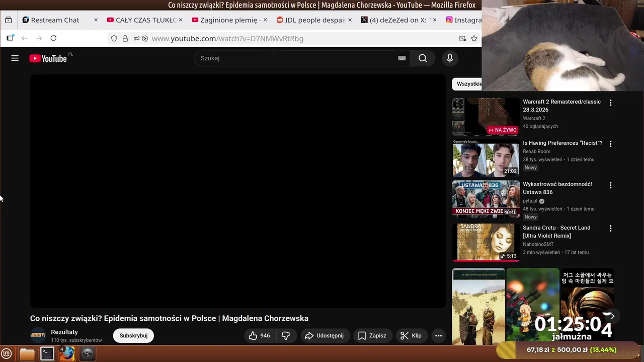Open Warcraft 2 Remastered/classic video title
Screen dimensions: 644x362
click(x=561, y=106)
